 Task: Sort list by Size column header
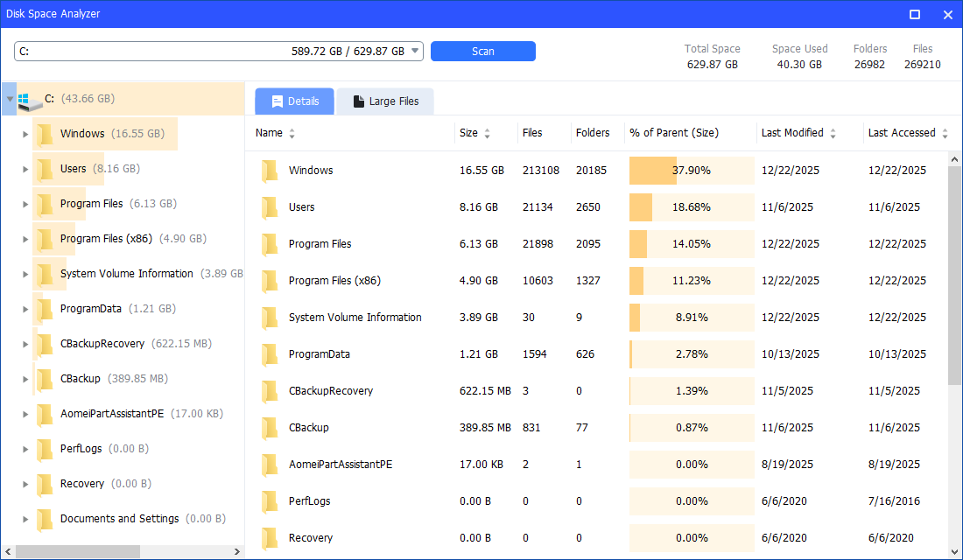[474, 133]
